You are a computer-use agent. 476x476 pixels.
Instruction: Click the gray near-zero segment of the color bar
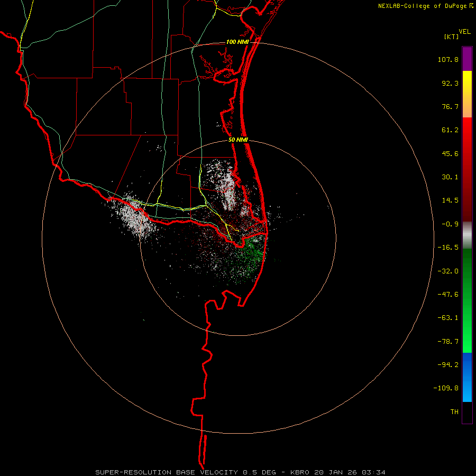coord(467,235)
